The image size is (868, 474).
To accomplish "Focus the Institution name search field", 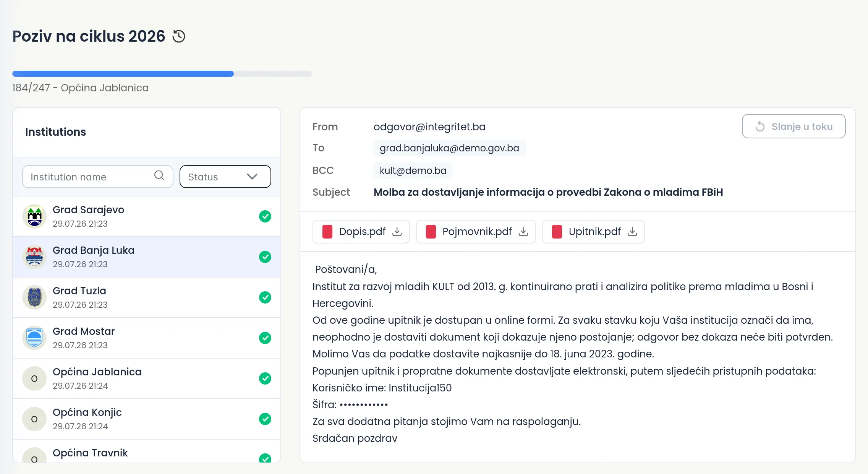I will click(98, 177).
